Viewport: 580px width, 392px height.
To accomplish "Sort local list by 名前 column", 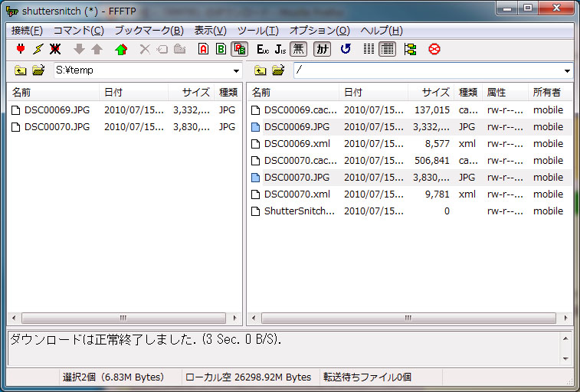I will point(54,93).
